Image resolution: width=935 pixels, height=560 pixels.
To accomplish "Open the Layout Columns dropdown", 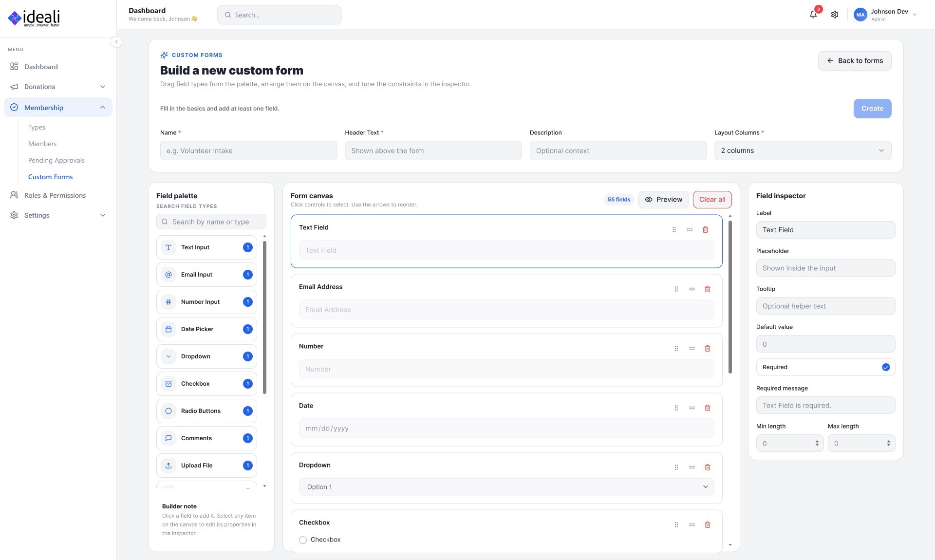I will pyautogui.click(x=803, y=150).
